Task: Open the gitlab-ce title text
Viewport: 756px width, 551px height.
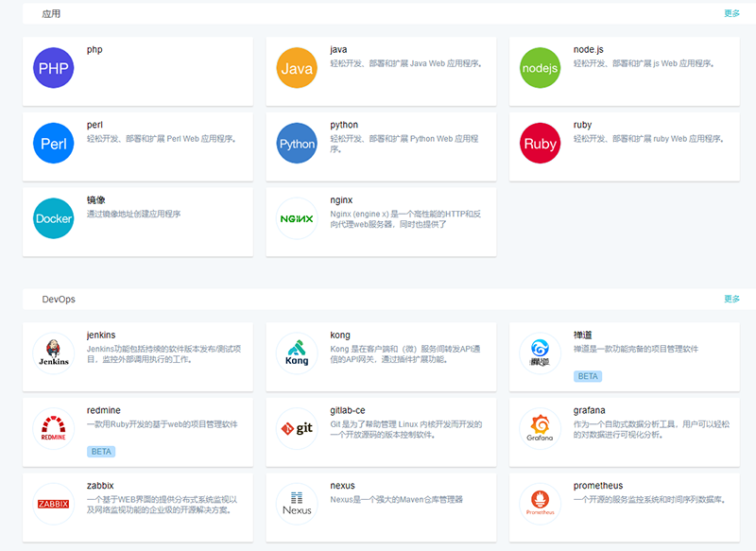Action: pos(348,410)
